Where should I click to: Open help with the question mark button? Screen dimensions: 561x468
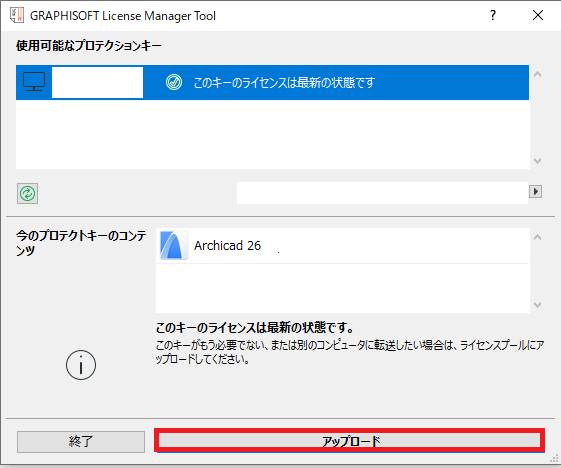point(493,15)
